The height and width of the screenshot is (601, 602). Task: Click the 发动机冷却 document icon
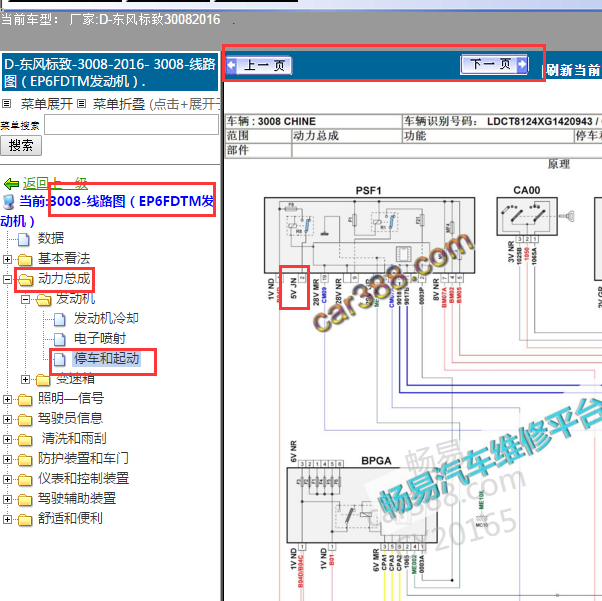60,319
